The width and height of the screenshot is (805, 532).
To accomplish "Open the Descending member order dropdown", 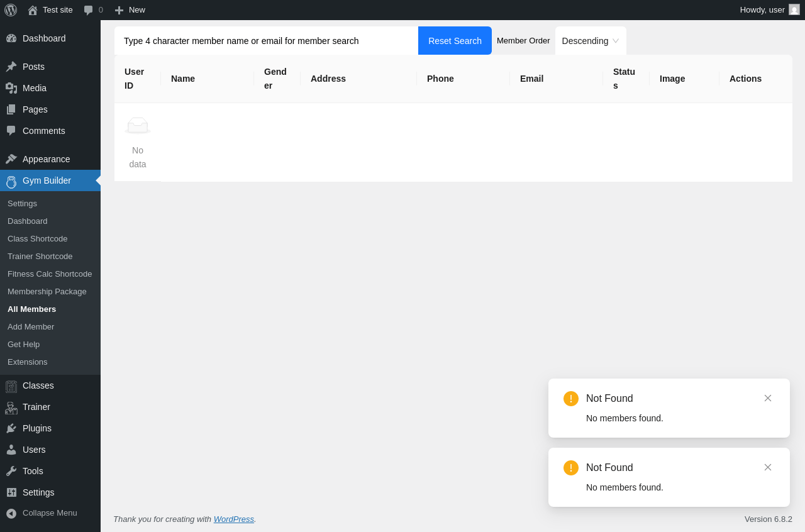I will (x=591, y=41).
